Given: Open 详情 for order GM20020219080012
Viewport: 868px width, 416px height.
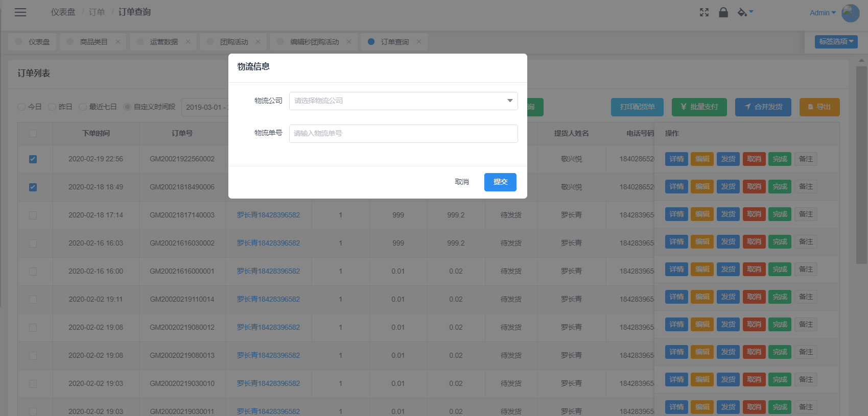Looking at the screenshot, I should pyautogui.click(x=676, y=324).
